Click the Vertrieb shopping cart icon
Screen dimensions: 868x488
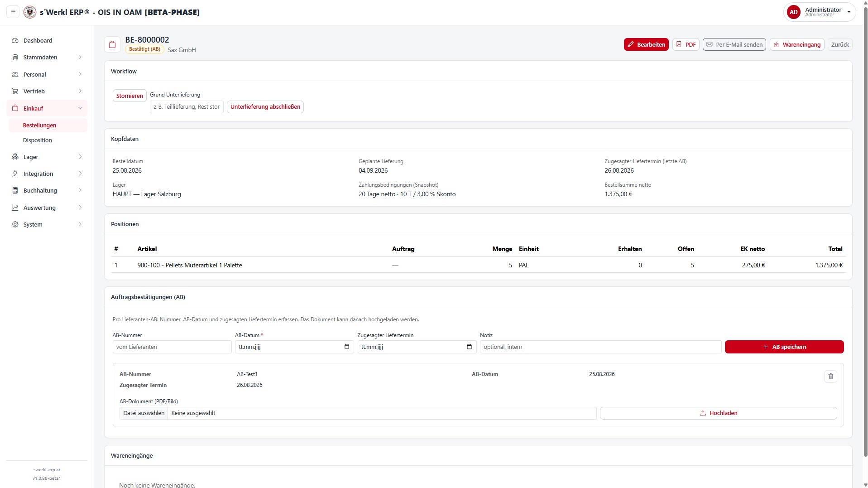pyautogui.click(x=15, y=92)
